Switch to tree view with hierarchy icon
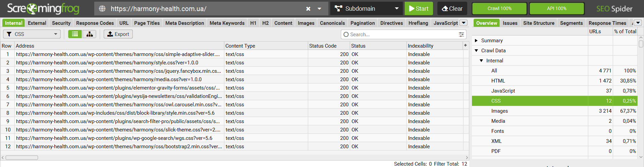644x167 pixels. pyautogui.click(x=90, y=34)
